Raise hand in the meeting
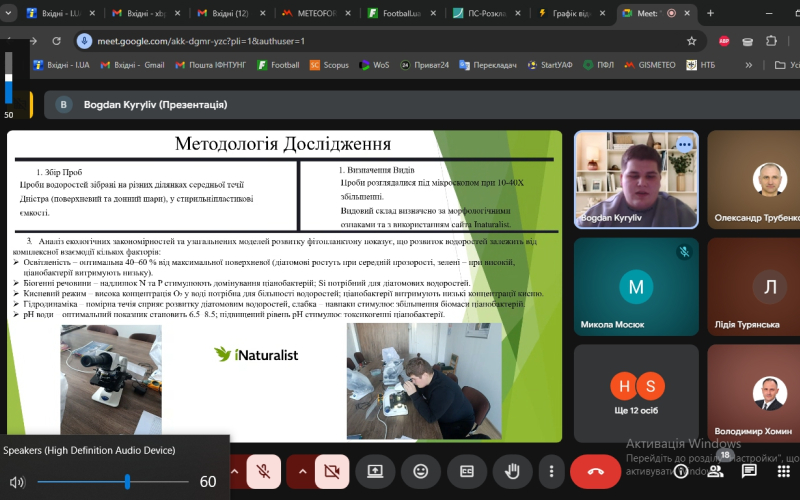Image resolution: width=800 pixels, height=500 pixels. (x=513, y=470)
